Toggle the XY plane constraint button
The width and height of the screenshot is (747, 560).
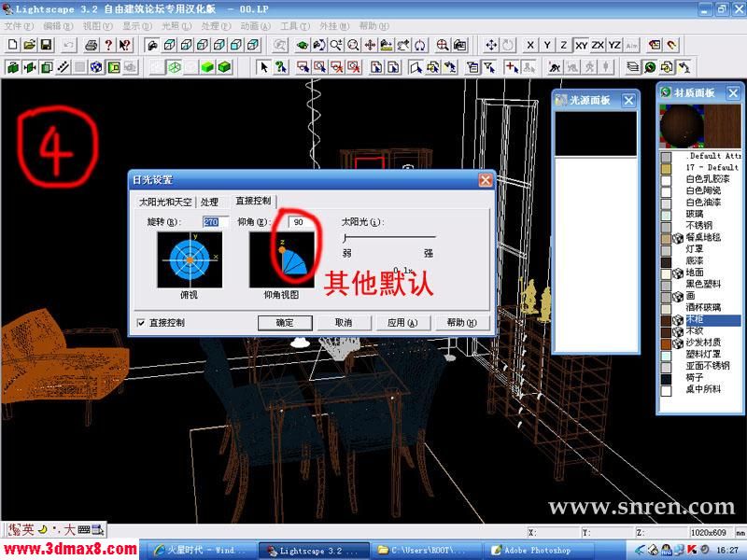pos(581,45)
